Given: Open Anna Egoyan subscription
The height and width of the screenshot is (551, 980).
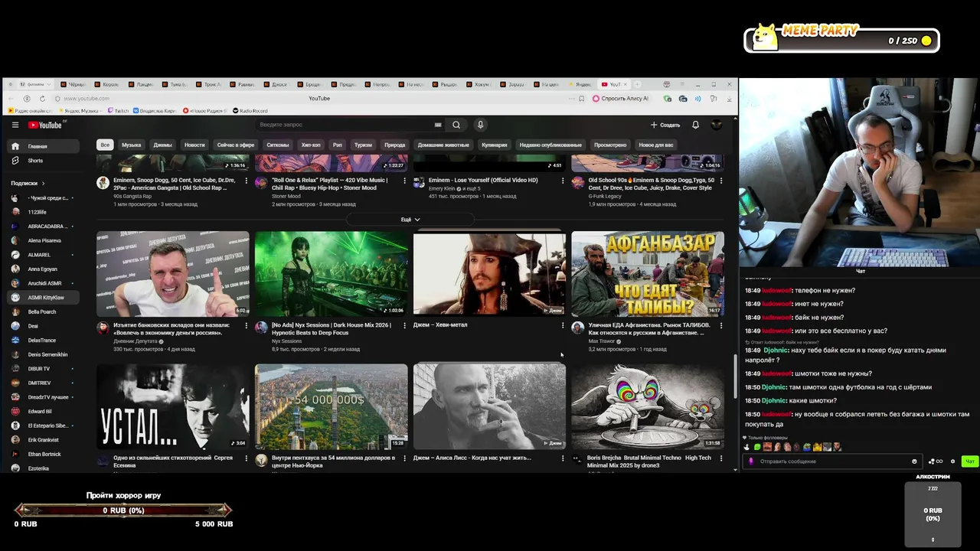Looking at the screenshot, I should 43,269.
